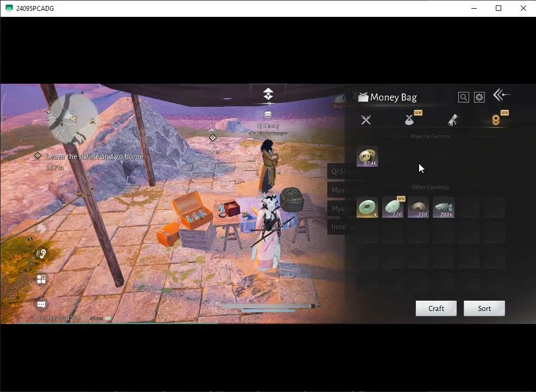This screenshot has width=536, height=392.
Task: Switch to the crossed swords equipment tab
Action: pos(366,120)
